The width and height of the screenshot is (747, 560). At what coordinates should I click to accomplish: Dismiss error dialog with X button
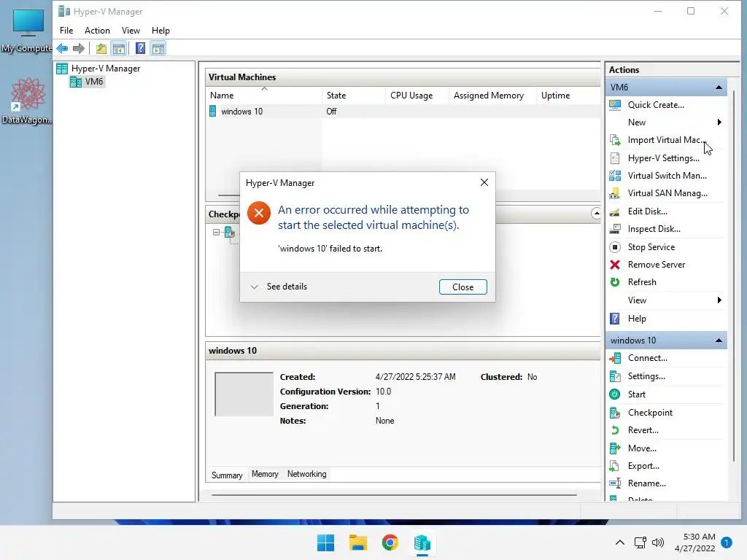click(x=484, y=182)
